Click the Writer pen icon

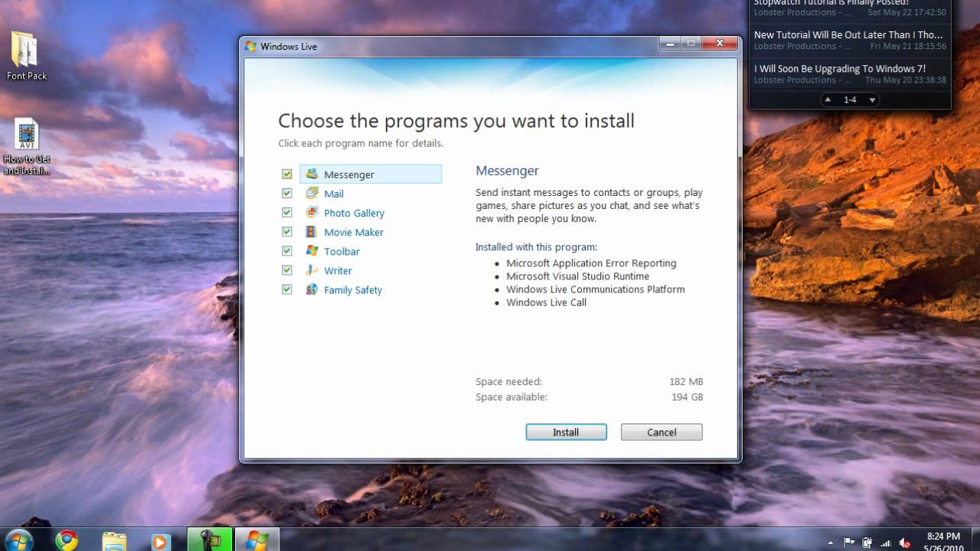coord(312,269)
